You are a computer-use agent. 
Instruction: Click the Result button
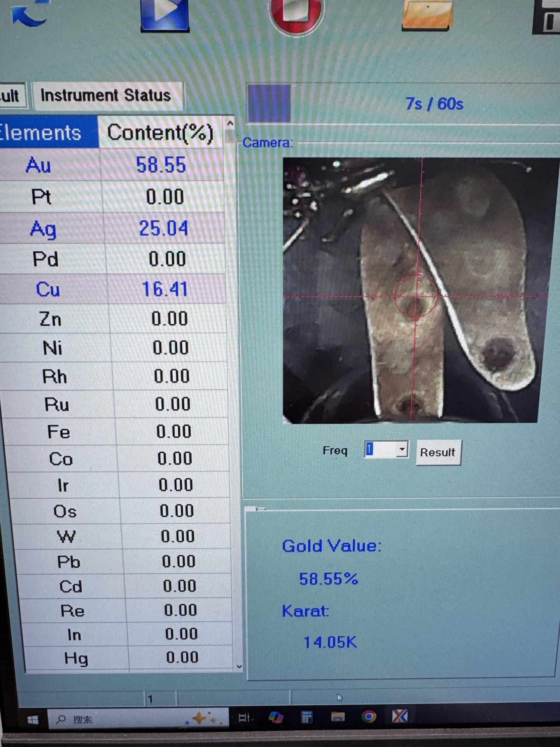click(x=438, y=452)
